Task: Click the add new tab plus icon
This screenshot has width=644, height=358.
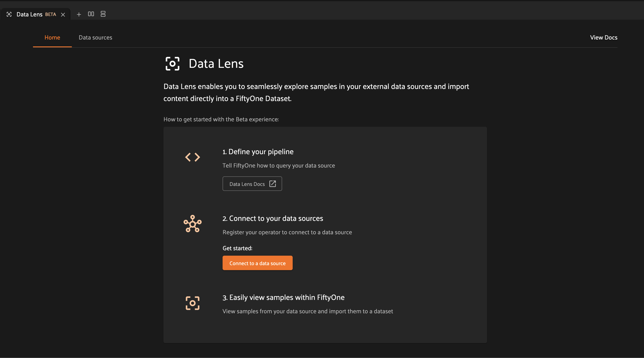Action: tap(79, 14)
